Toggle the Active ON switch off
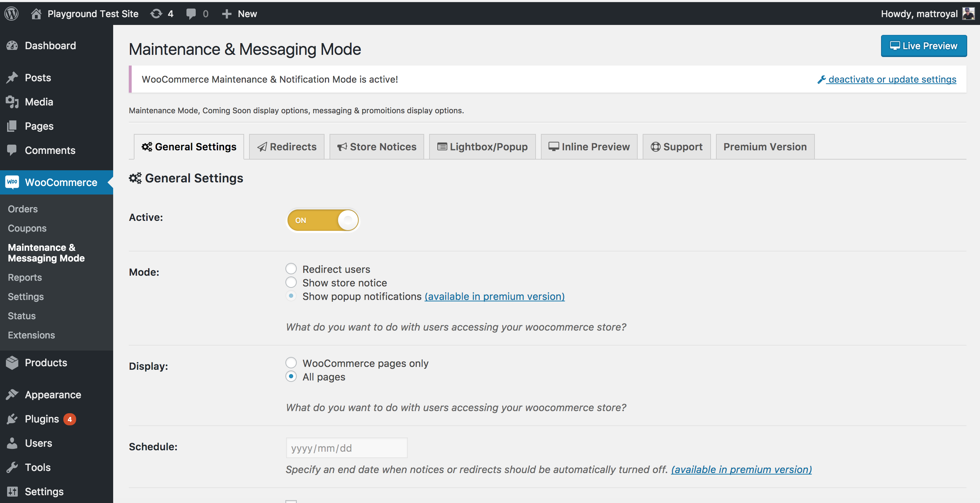The height and width of the screenshot is (503, 980). 323,220
